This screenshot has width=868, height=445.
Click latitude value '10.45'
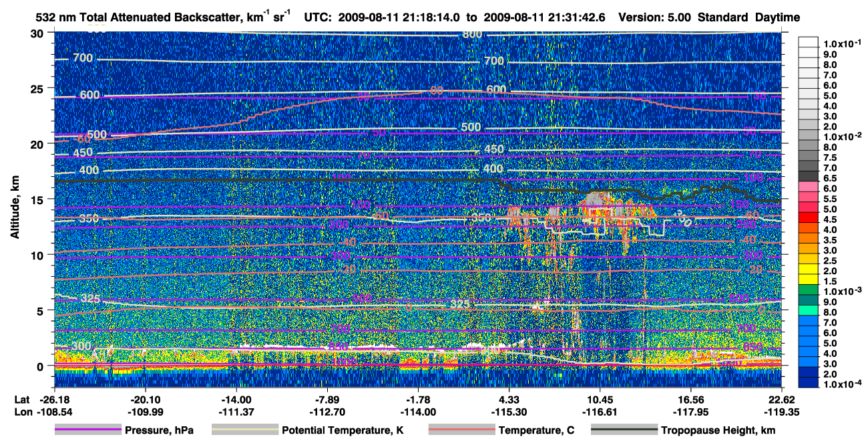click(600, 399)
